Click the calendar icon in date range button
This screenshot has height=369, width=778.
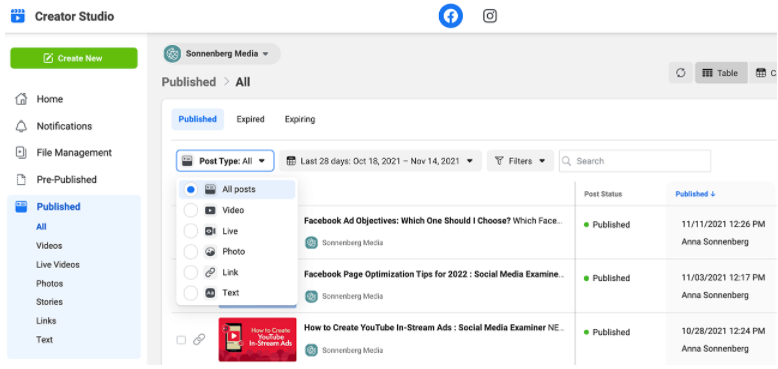click(x=292, y=161)
